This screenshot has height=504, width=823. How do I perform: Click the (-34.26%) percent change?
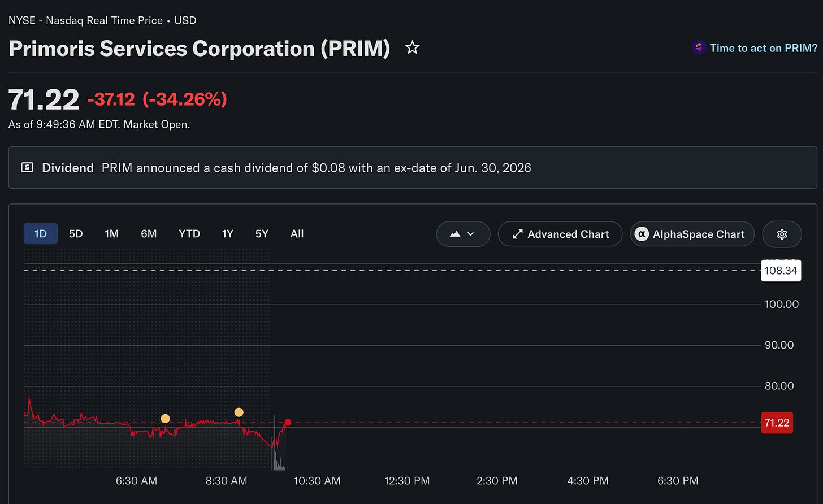(185, 100)
